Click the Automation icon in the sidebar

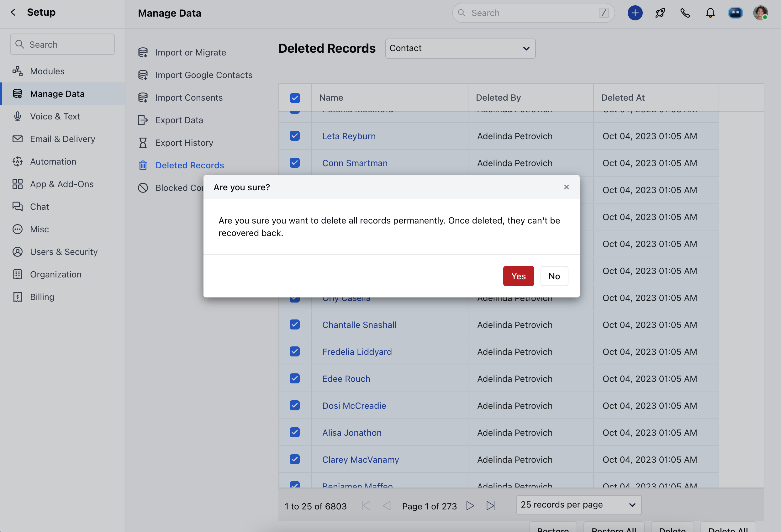[x=18, y=161]
